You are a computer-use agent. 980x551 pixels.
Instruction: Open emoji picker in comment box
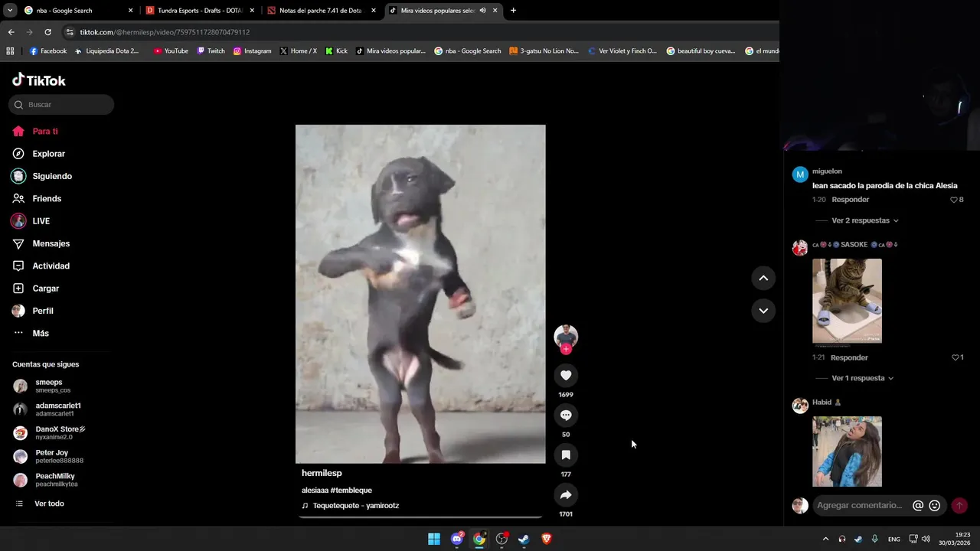point(935,505)
